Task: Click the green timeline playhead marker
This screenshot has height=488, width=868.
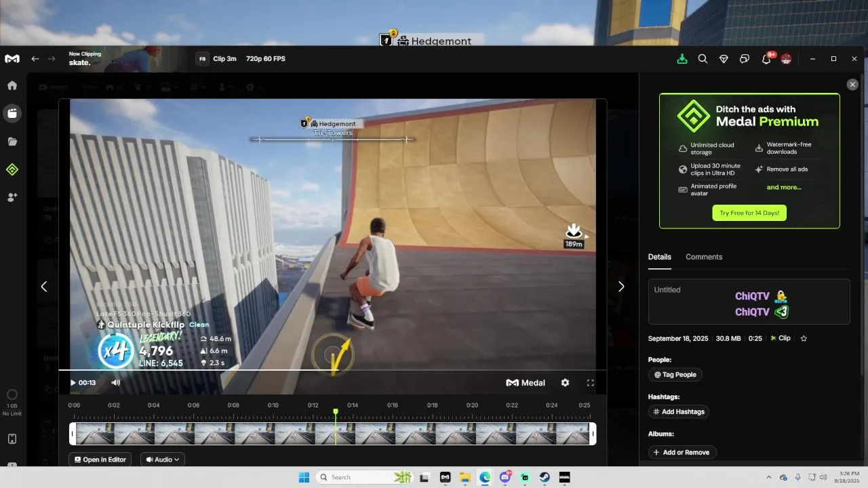Action: point(336,412)
